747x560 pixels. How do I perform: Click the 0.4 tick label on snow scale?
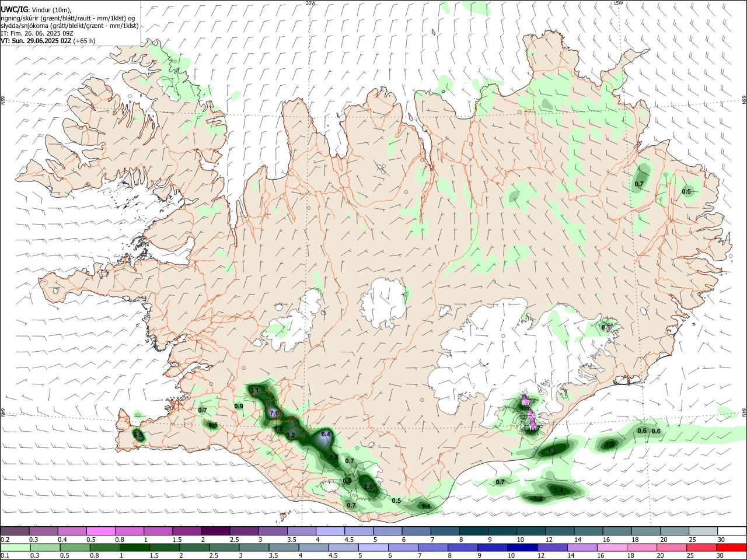point(63,540)
